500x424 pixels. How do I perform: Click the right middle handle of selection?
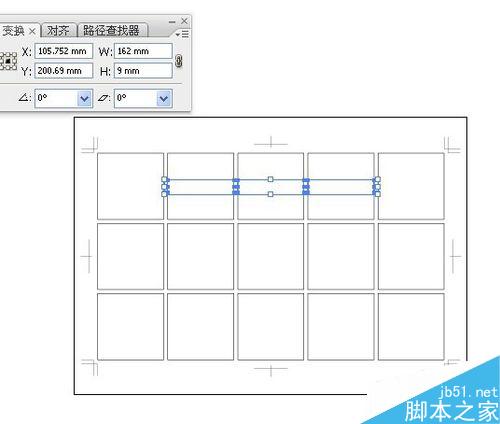tap(377, 187)
